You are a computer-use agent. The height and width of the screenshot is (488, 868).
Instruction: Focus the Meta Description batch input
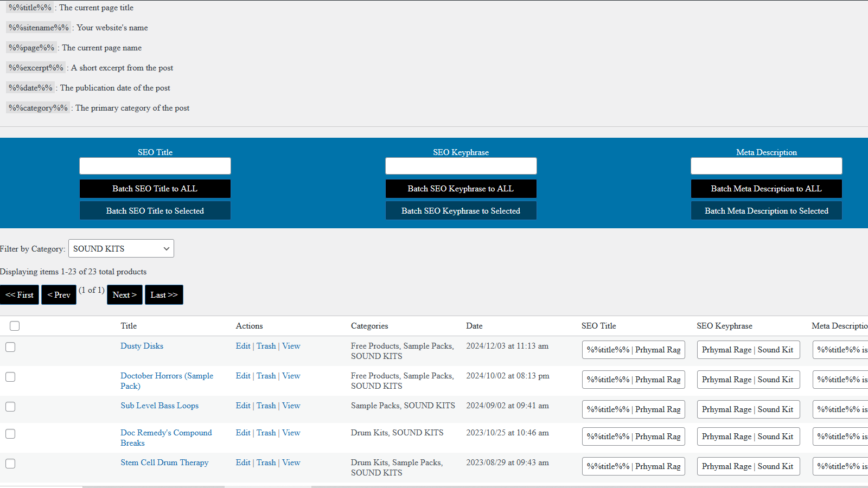pyautogui.click(x=766, y=166)
